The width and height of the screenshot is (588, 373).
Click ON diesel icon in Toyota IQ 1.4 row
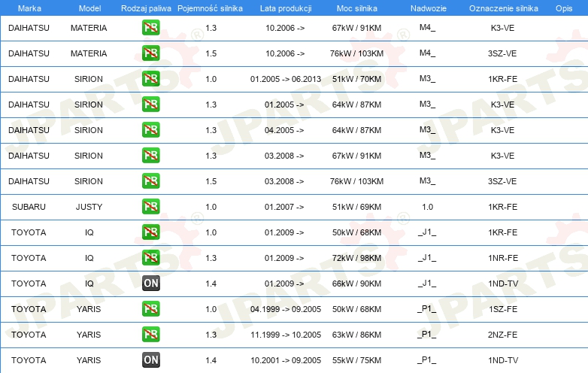150,283
